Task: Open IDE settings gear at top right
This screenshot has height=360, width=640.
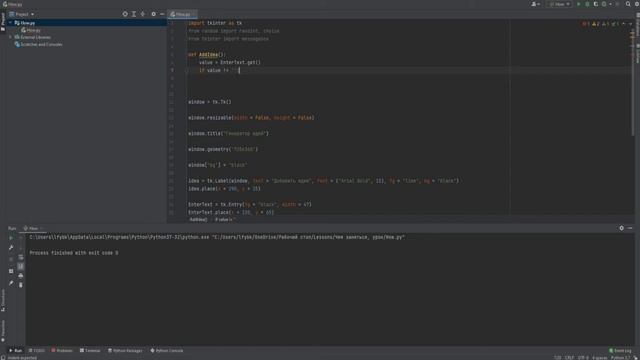Action: 636,4
